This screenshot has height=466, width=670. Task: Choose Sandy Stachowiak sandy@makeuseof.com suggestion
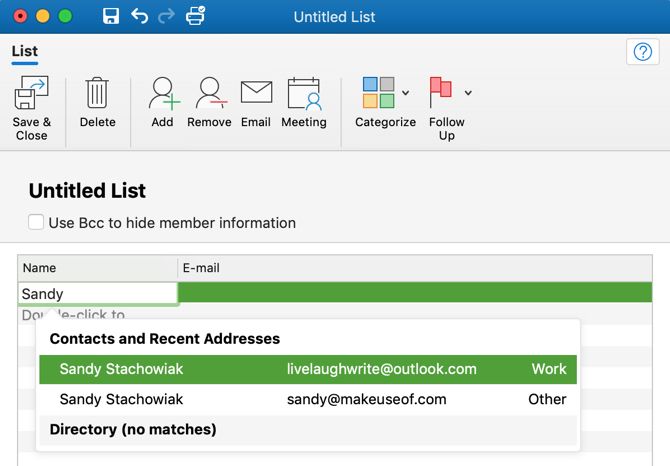coord(308,399)
